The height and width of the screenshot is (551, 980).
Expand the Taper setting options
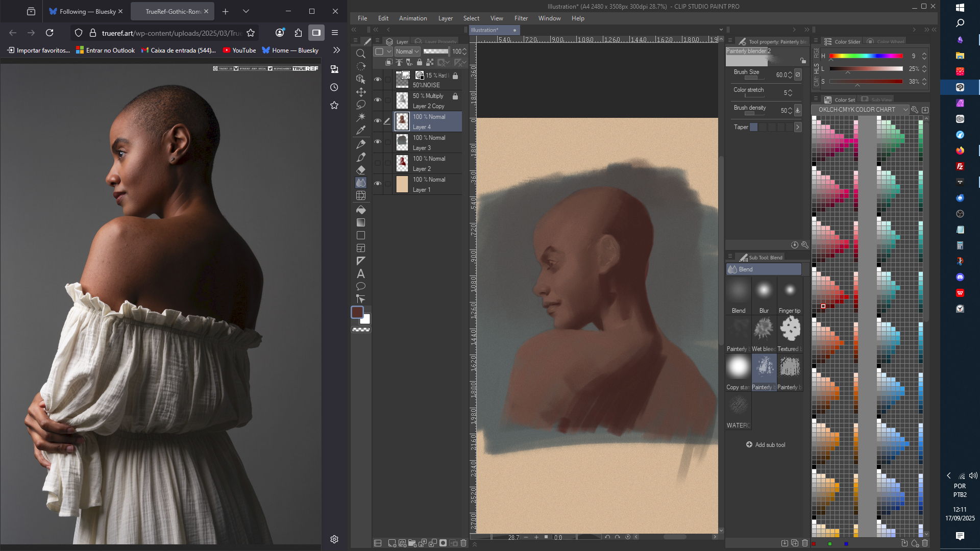point(798,127)
